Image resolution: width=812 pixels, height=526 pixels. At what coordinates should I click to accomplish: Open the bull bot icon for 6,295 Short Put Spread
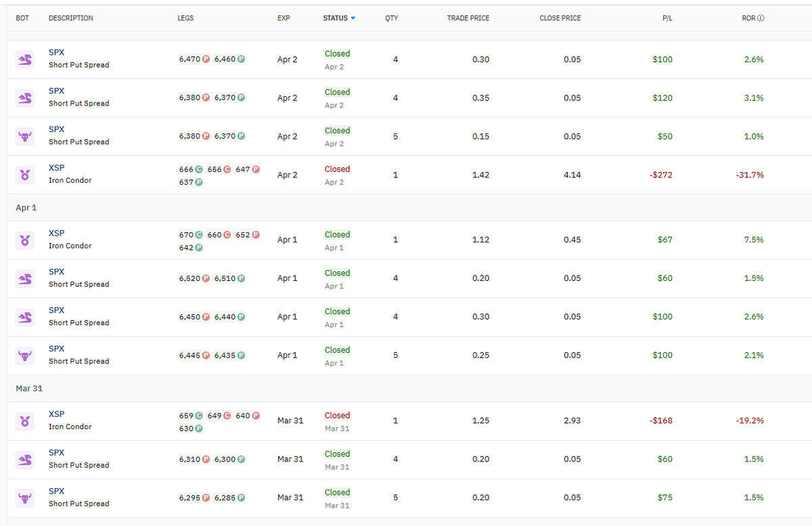coord(24,498)
